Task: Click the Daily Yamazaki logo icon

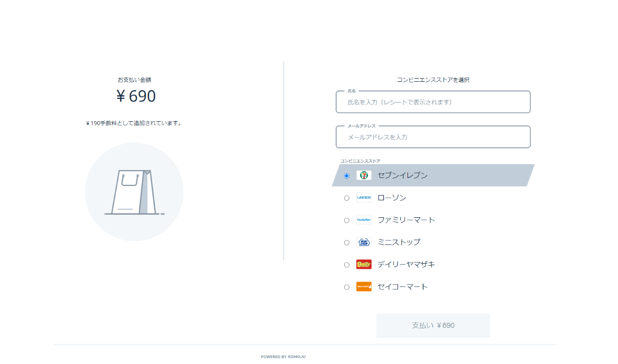Action: 364,265
